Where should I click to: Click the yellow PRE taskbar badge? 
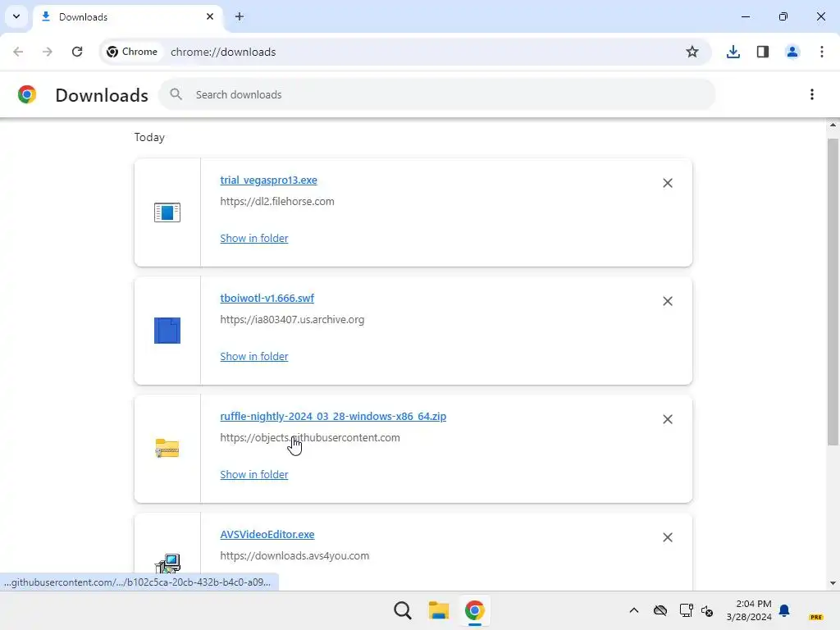(816, 617)
